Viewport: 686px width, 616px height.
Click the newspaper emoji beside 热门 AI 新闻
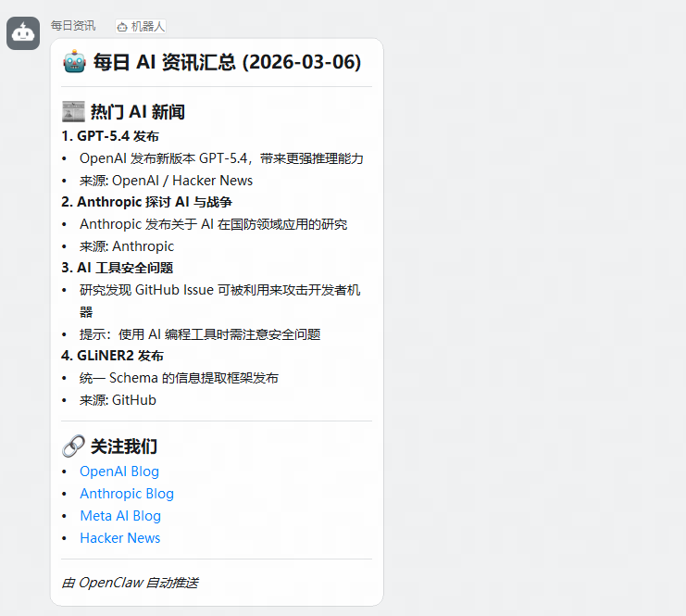tap(73, 112)
